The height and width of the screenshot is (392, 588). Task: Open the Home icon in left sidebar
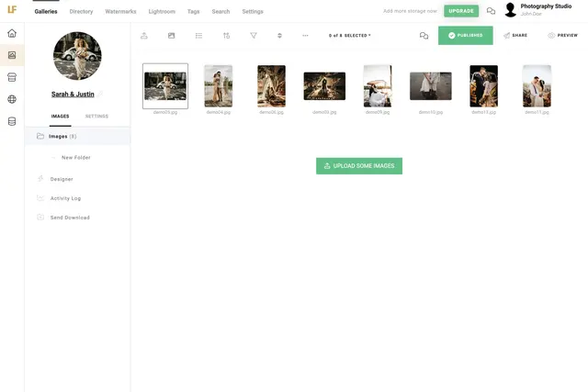12,34
